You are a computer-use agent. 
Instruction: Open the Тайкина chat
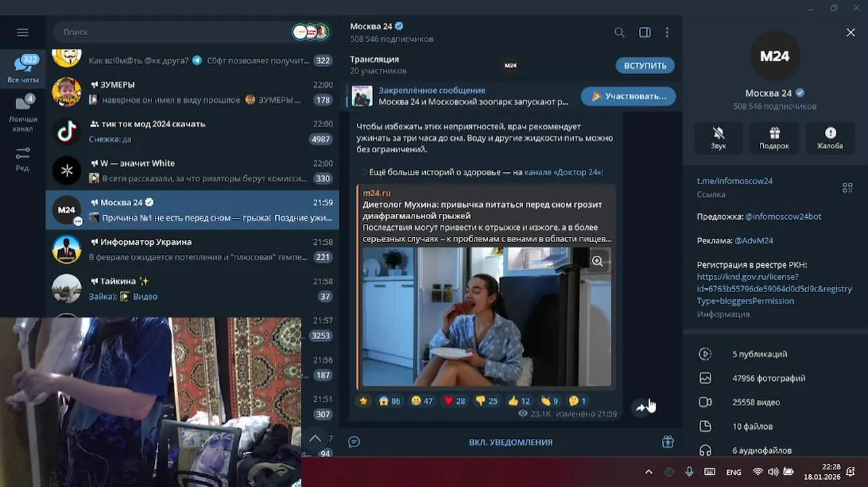[x=193, y=288]
